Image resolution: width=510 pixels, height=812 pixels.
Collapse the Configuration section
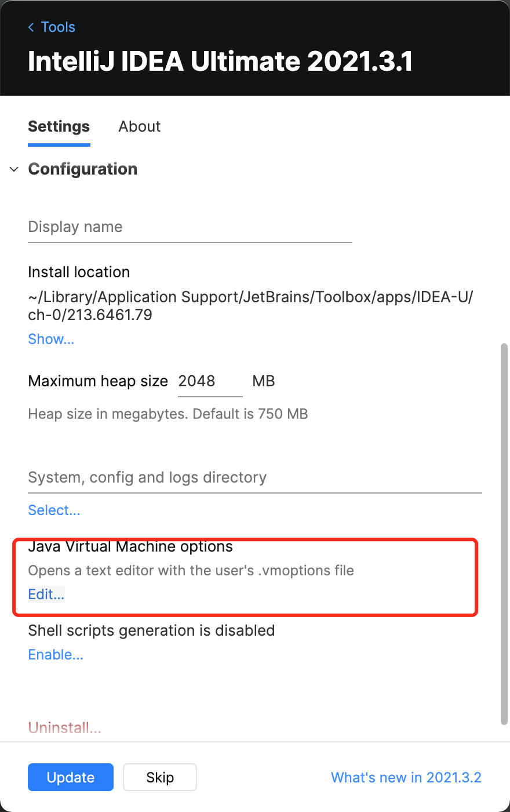(x=14, y=169)
